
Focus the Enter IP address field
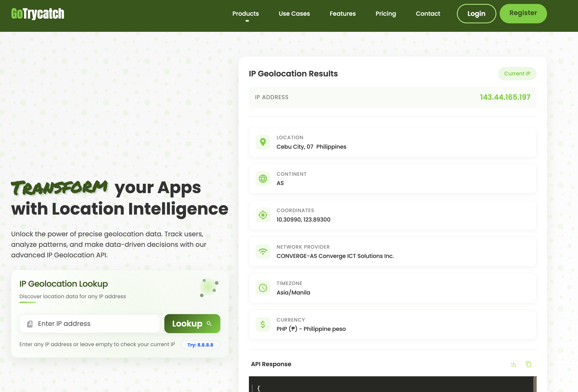coord(97,324)
